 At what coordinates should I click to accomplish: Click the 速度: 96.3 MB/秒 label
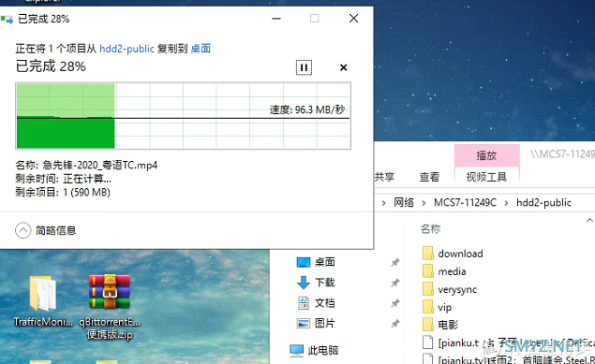click(307, 109)
